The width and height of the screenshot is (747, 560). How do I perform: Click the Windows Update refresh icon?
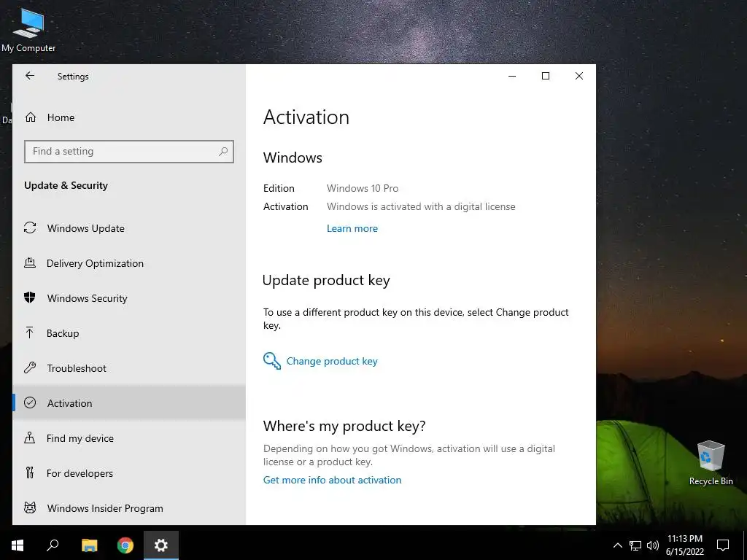click(30, 227)
